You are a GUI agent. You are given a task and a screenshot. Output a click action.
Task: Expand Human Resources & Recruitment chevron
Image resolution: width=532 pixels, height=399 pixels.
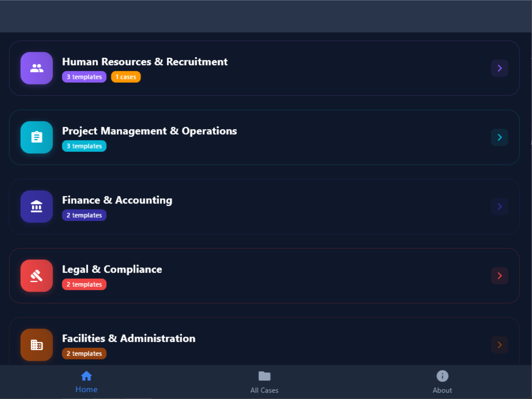[500, 68]
